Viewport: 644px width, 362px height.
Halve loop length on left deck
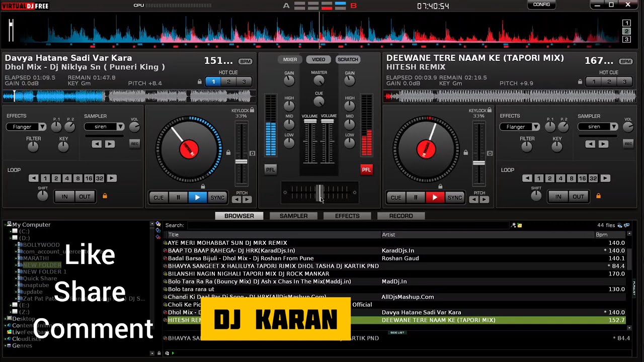[33, 178]
